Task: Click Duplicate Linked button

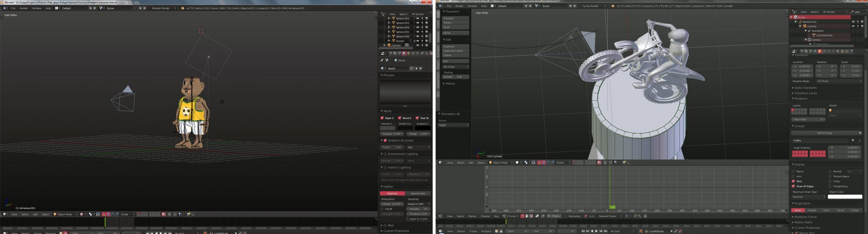Action: pyautogui.click(x=456, y=51)
